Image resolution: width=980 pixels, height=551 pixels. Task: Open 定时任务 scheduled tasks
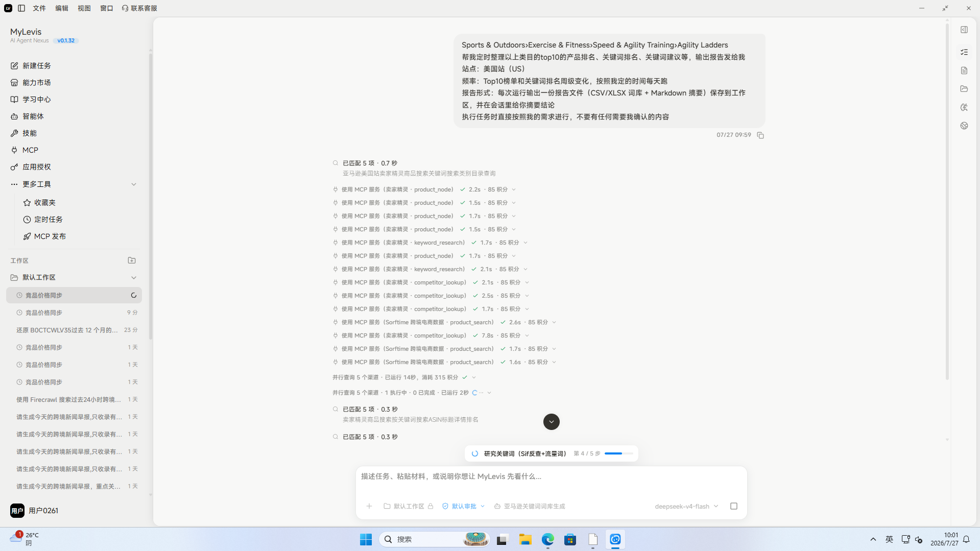click(43, 219)
